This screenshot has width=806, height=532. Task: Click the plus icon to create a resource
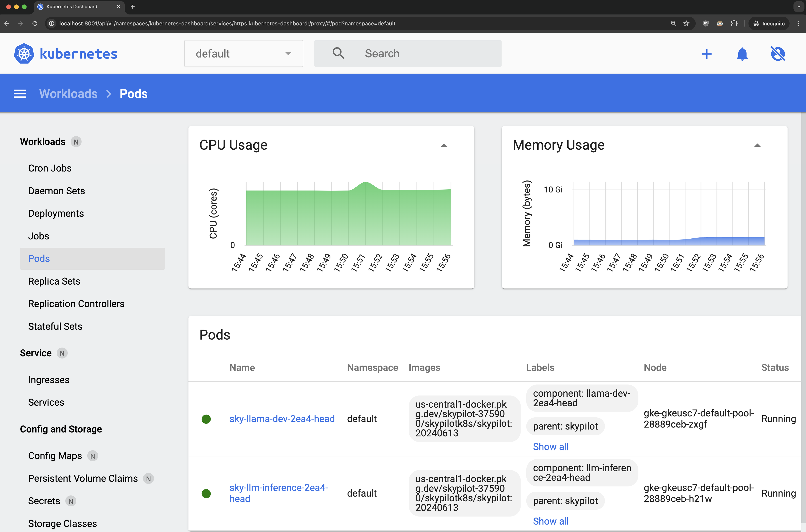pyautogui.click(x=707, y=54)
